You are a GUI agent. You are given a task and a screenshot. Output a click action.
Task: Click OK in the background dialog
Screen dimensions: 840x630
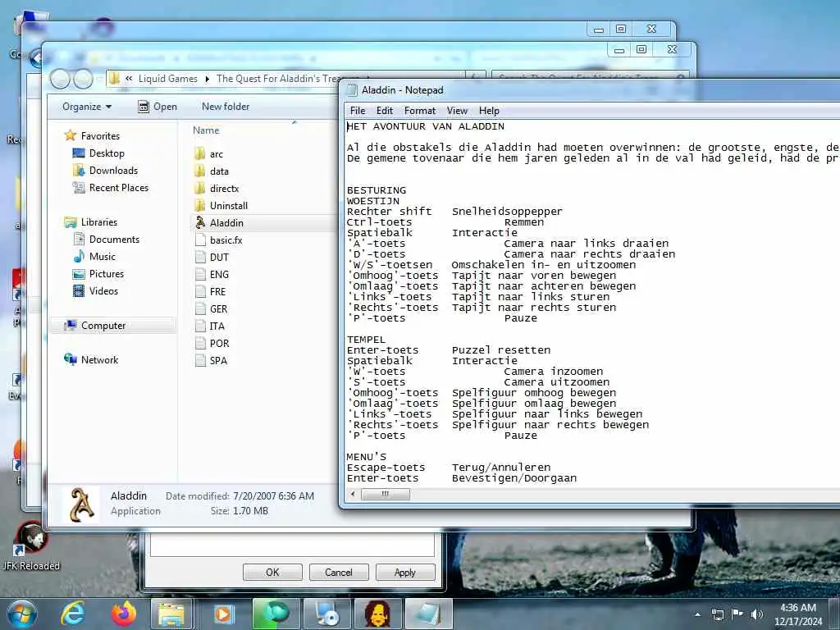[x=272, y=572]
